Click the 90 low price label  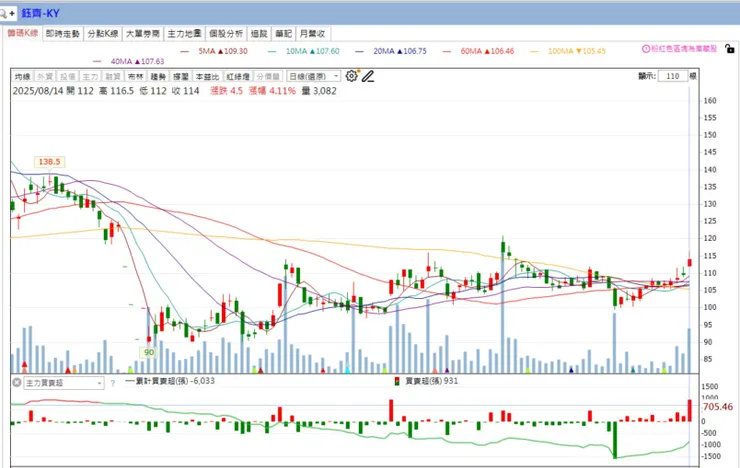149,352
